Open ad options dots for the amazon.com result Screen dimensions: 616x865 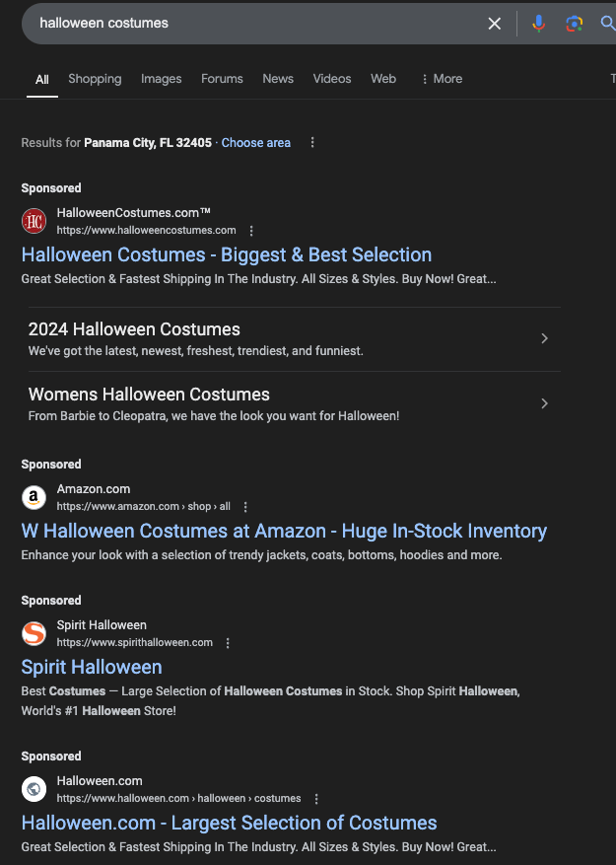point(245,507)
